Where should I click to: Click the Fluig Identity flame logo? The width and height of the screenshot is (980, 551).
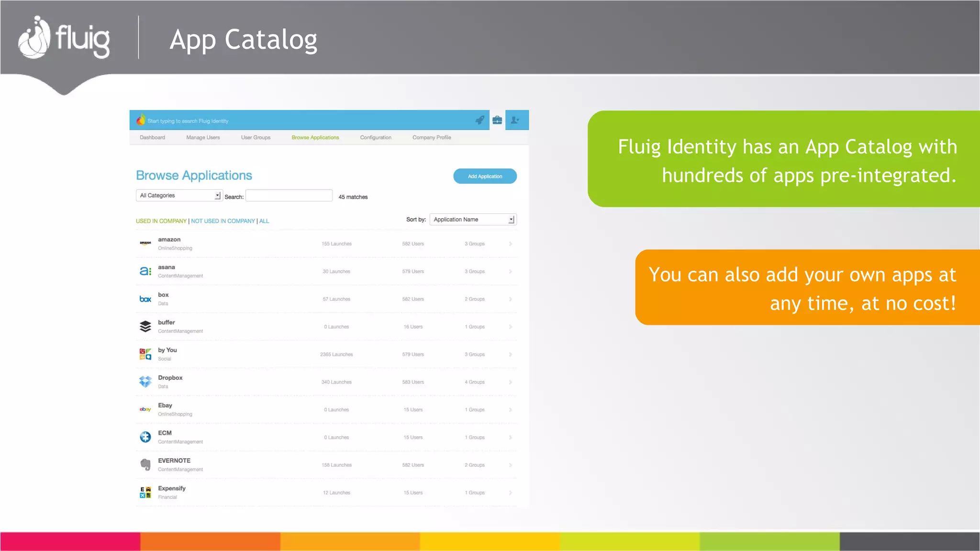pos(140,120)
